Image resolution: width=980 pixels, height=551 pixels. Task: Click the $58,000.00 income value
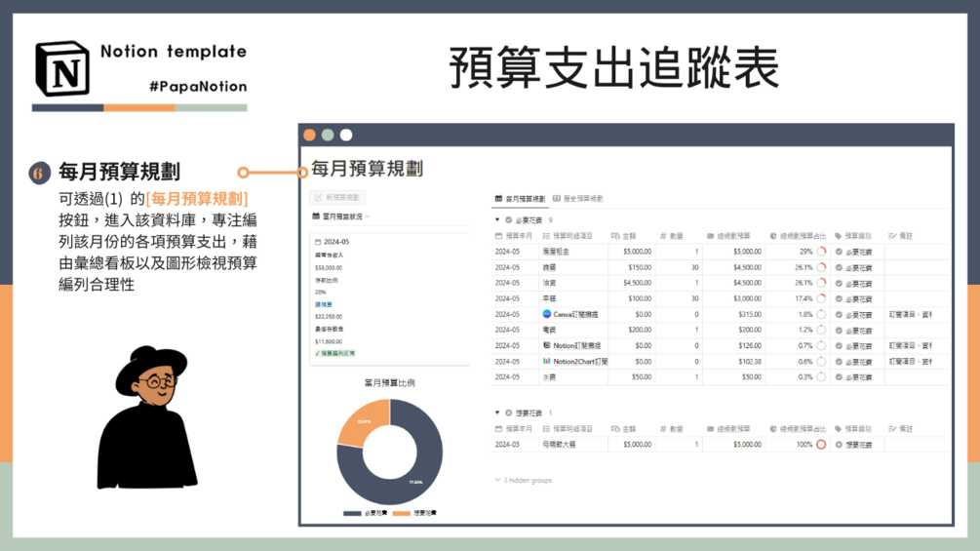click(329, 267)
